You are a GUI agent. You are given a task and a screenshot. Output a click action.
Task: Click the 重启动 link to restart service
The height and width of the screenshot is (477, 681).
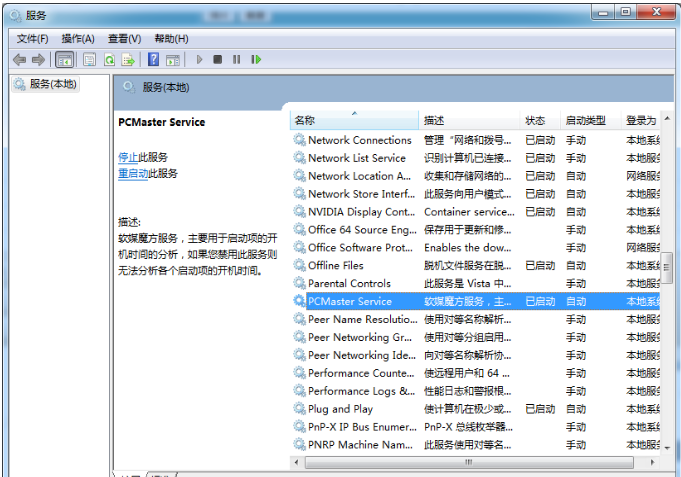[x=133, y=173]
